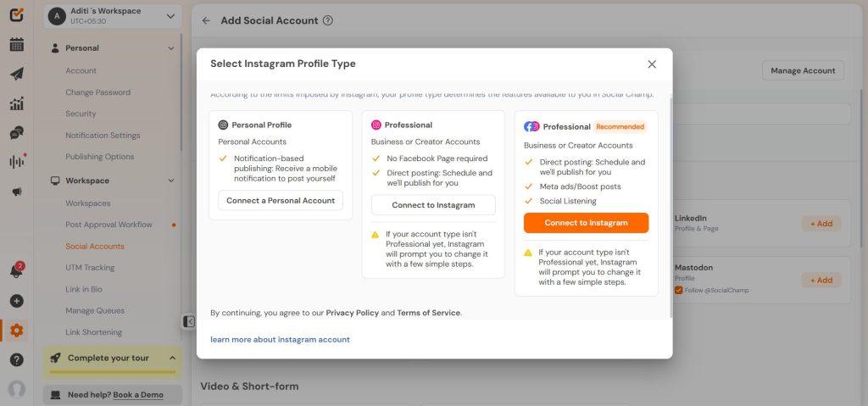Click orange Connect to Instagram button
This screenshot has width=868, height=406.
[x=587, y=223]
